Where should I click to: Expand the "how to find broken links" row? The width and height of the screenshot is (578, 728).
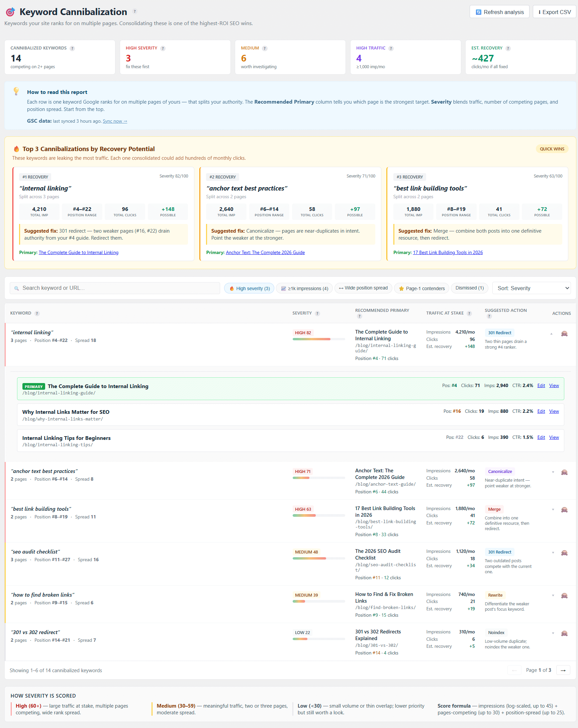tap(553, 596)
